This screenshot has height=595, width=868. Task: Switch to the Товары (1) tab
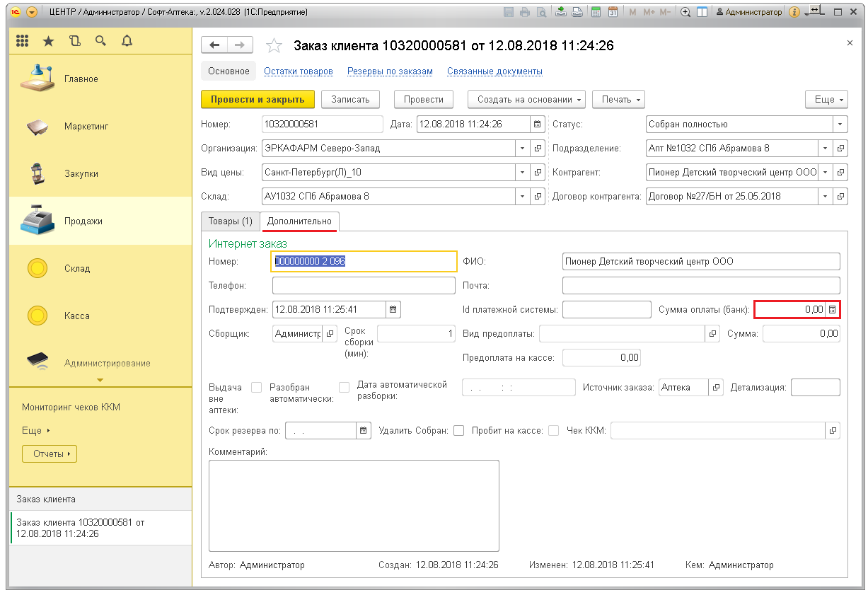point(231,221)
